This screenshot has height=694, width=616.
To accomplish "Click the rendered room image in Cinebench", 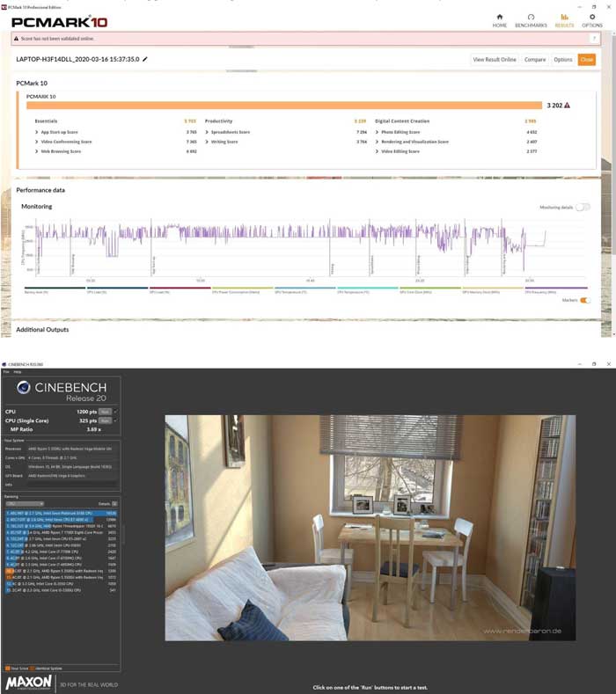I will (x=370, y=528).
